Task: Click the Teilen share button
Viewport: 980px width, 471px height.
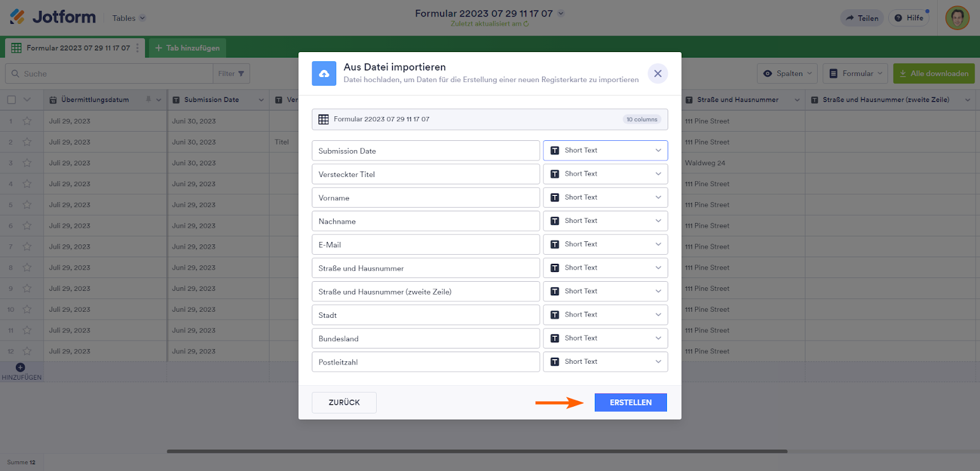Action: (x=862, y=18)
